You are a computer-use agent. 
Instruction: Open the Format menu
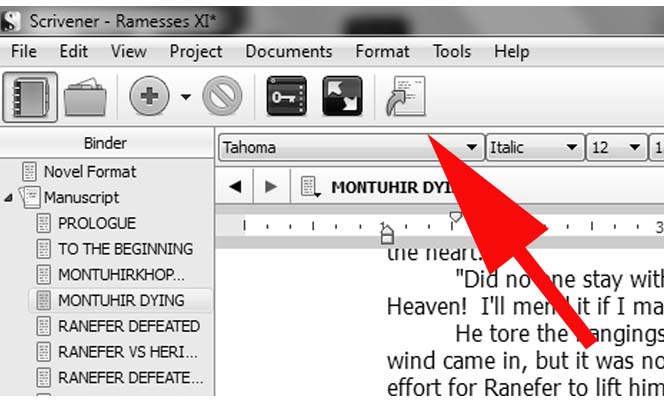(382, 51)
